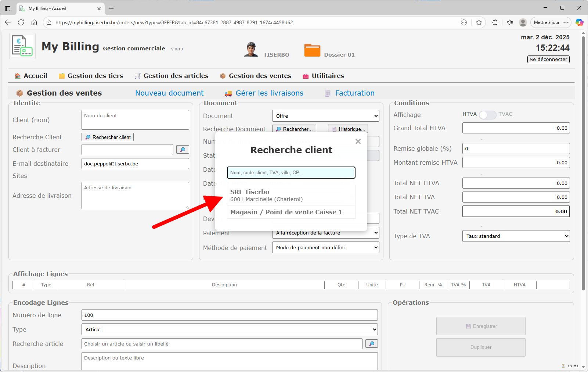This screenshot has height=372, width=588.
Task: Open the Utilitaires menu
Action: pyautogui.click(x=327, y=76)
